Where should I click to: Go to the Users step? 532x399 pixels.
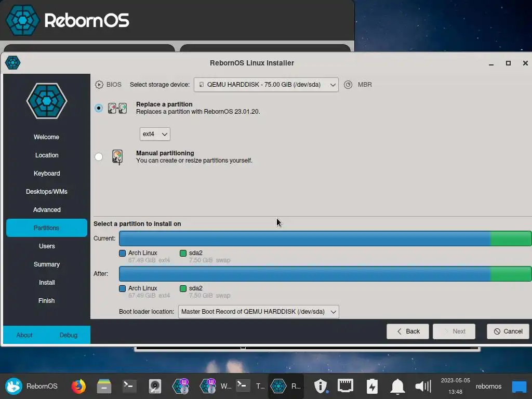(x=46, y=246)
